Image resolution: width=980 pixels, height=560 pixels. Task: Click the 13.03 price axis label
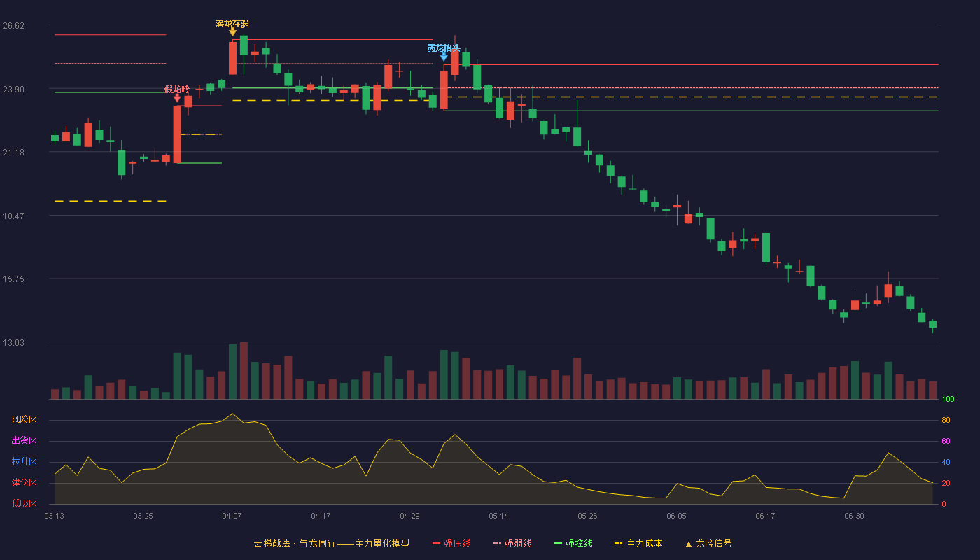(x=14, y=343)
